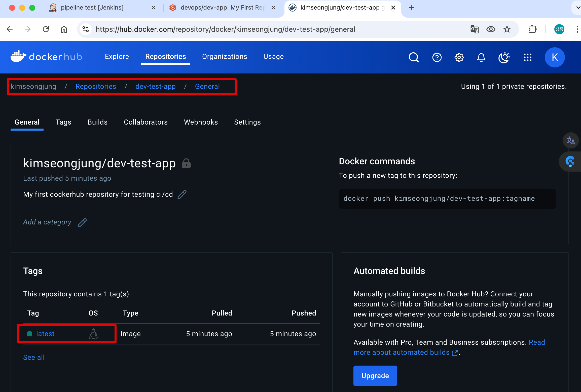This screenshot has width=581, height=392.
Task: Open the help question mark icon
Action: point(437,57)
